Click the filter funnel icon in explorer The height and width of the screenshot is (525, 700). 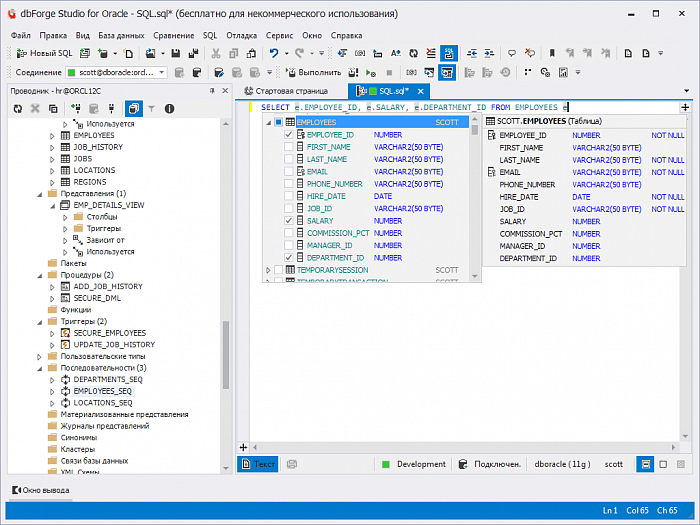point(151,108)
